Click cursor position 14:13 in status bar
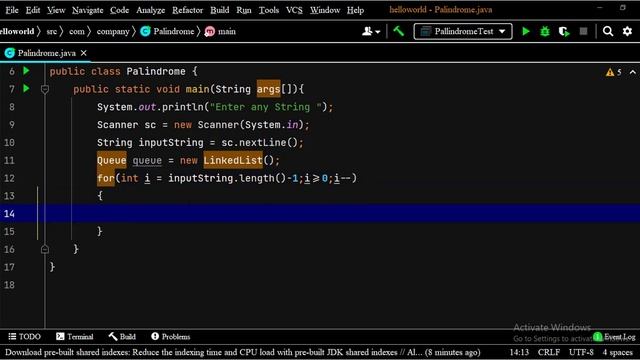The width and height of the screenshot is (640, 360). 519,352
